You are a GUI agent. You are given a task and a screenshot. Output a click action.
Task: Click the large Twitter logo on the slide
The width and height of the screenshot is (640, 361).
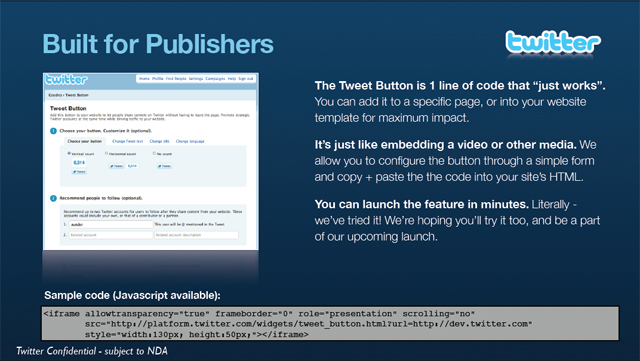coord(553,42)
